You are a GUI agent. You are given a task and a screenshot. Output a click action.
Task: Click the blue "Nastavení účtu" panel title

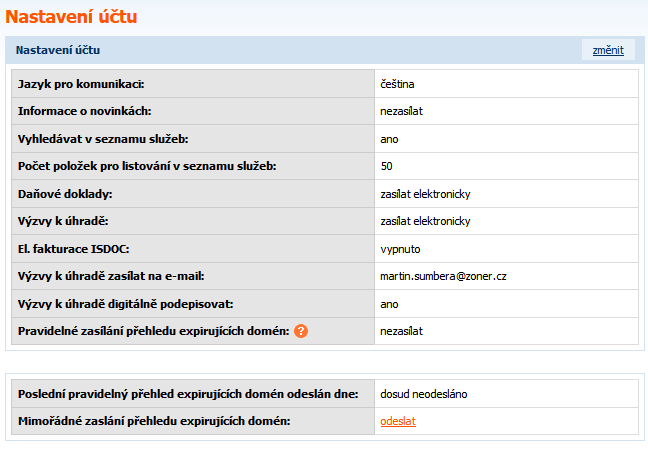click(58, 50)
